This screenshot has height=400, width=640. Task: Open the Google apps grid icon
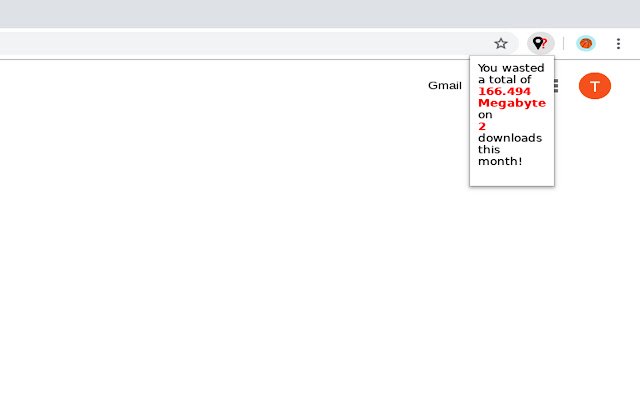point(556,86)
